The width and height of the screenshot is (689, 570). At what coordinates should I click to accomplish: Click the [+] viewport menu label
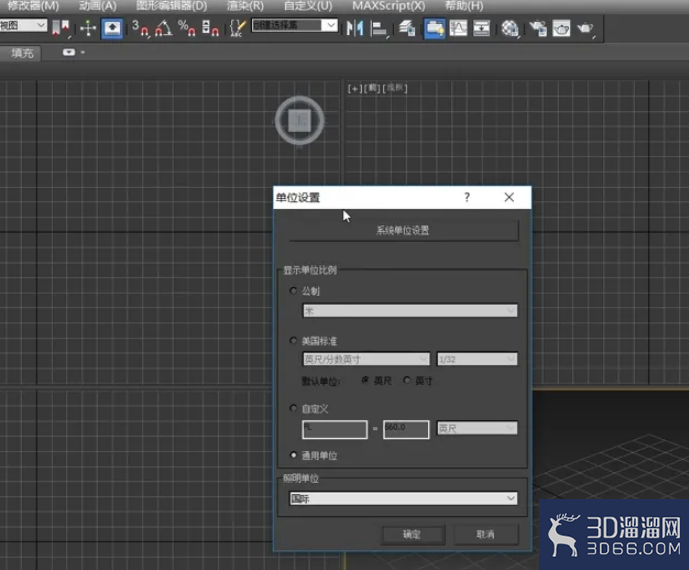[355, 88]
